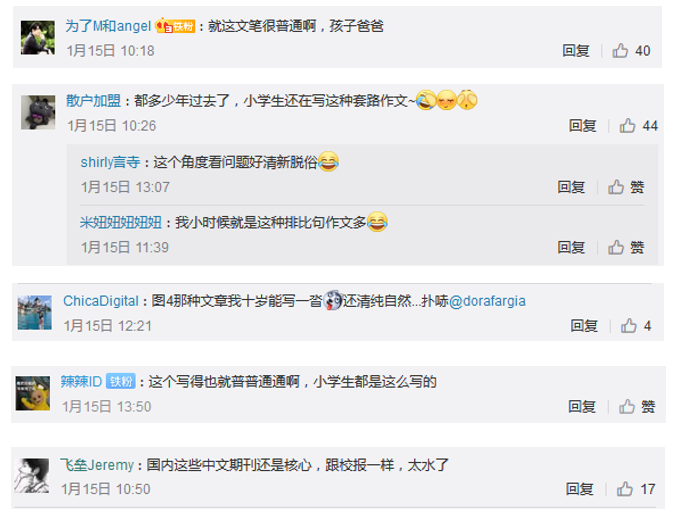Open ChicaDigital's avatar picture

(x=35, y=313)
